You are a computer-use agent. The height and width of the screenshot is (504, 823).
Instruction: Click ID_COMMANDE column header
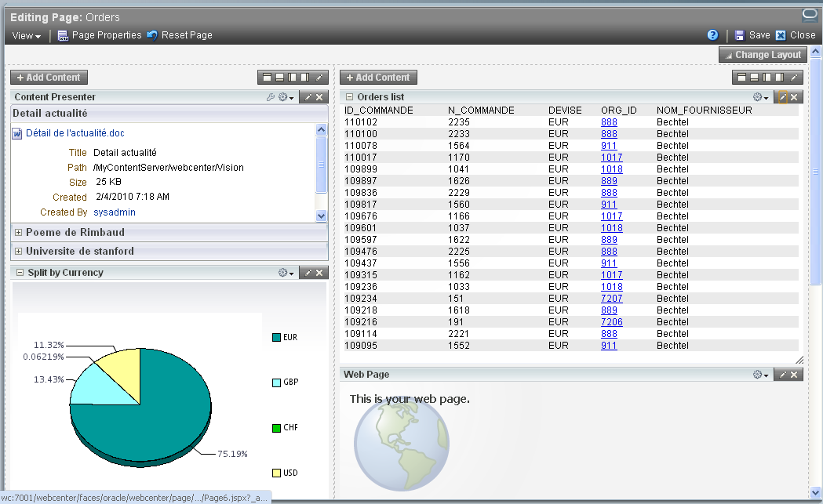[x=378, y=111]
